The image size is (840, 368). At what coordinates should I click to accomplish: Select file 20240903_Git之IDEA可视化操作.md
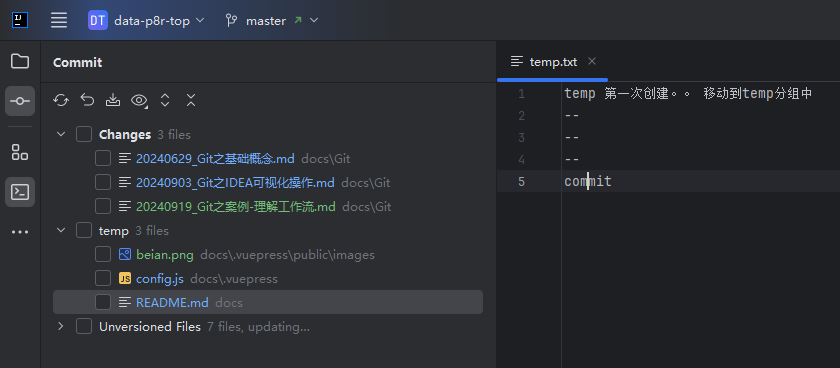(235, 183)
